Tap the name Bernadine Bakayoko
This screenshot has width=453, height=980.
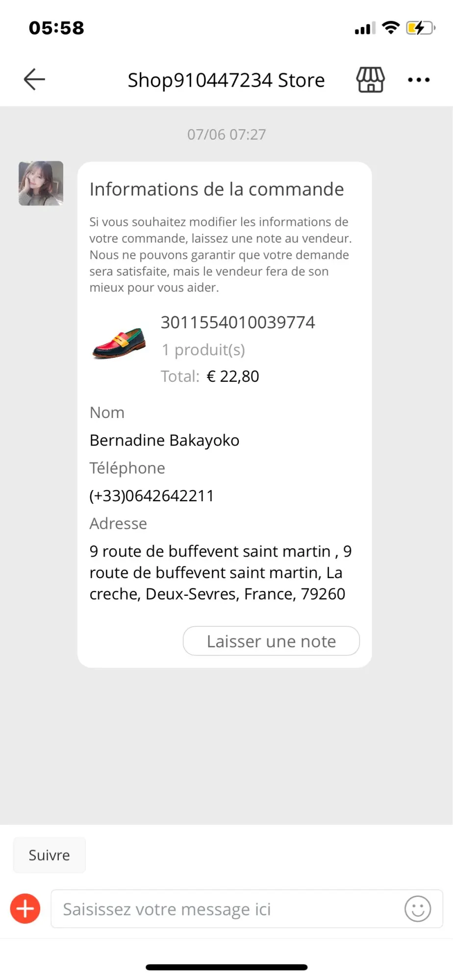tap(164, 440)
